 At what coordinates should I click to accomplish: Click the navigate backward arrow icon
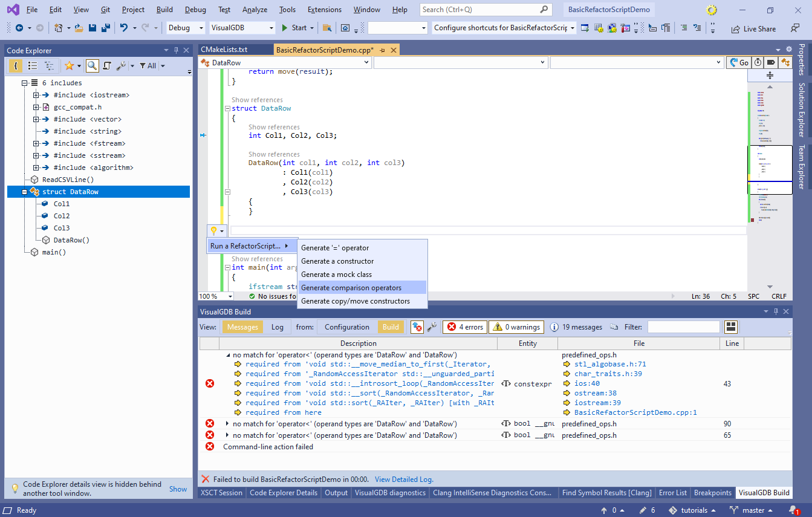coord(19,28)
